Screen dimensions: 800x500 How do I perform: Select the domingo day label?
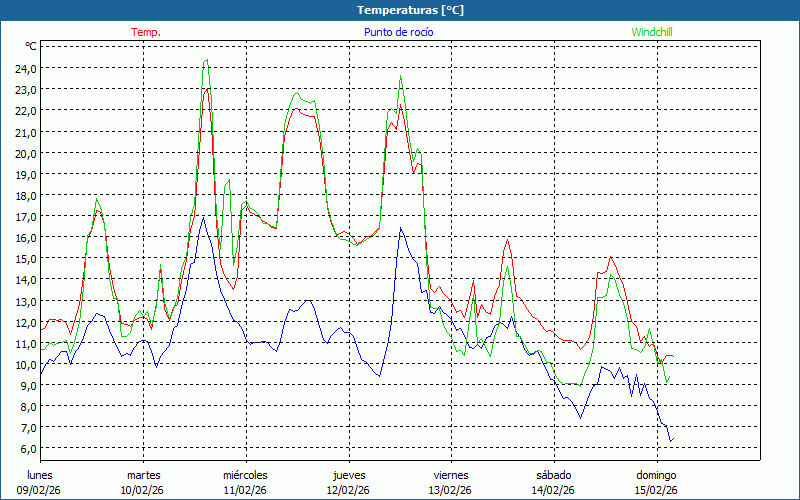[x=657, y=475]
